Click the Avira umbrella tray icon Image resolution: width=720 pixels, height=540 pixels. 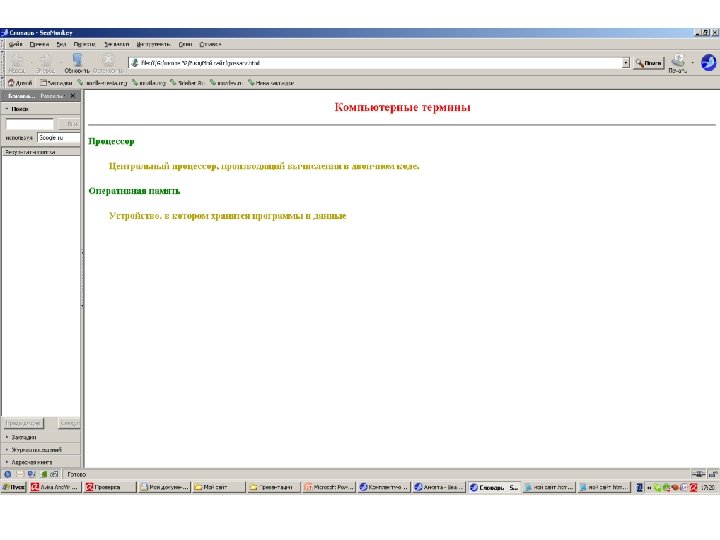693,487
